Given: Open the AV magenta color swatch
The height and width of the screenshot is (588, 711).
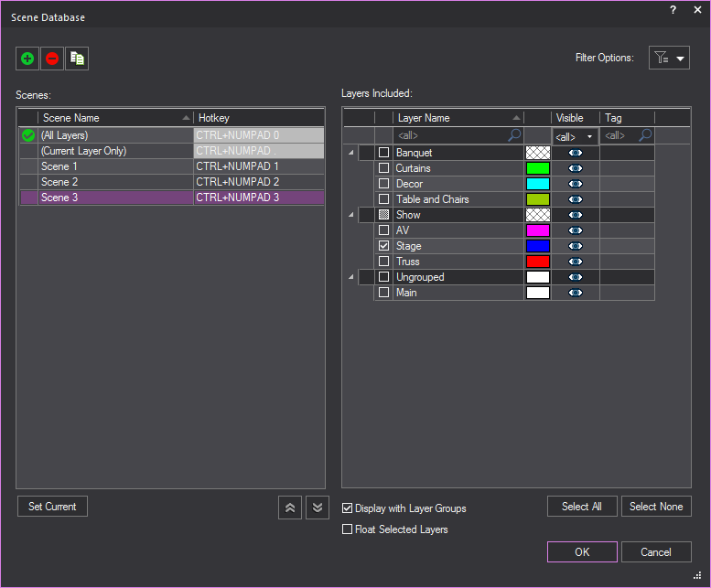Looking at the screenshot, I should click(538, 230).
